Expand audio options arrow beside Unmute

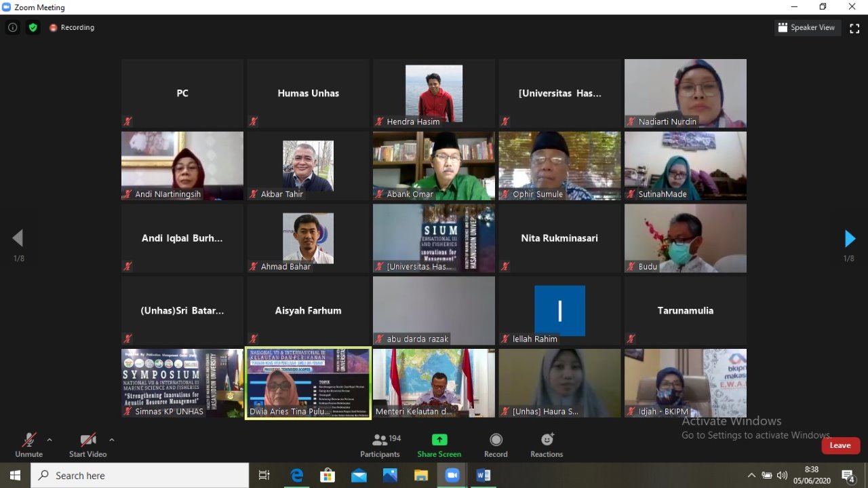[49, 440]
